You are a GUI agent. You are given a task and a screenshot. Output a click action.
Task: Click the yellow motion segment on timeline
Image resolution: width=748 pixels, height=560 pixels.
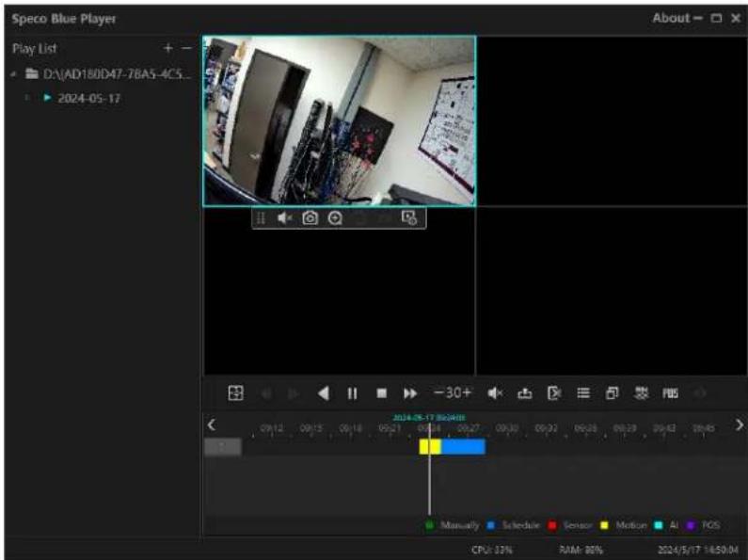(x=430, y=446)
